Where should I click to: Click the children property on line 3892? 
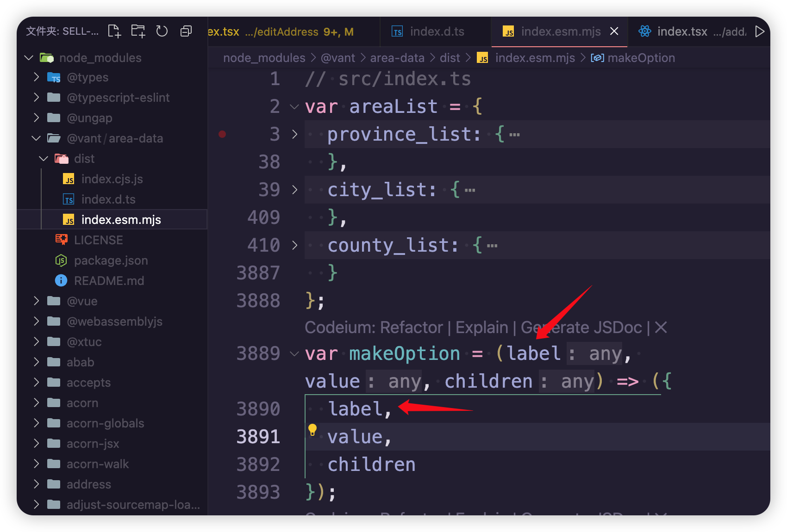click(372, 464)
